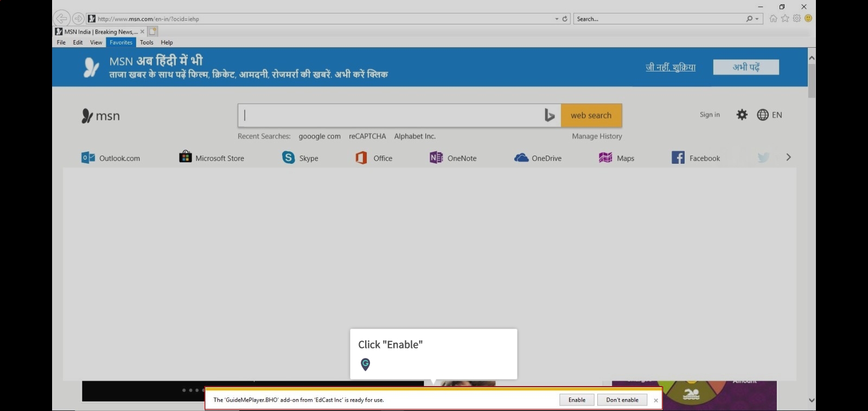Open Office shortcut
Image resolution: width=868 pixels, height=411 pixels.
tap(374, 158)
